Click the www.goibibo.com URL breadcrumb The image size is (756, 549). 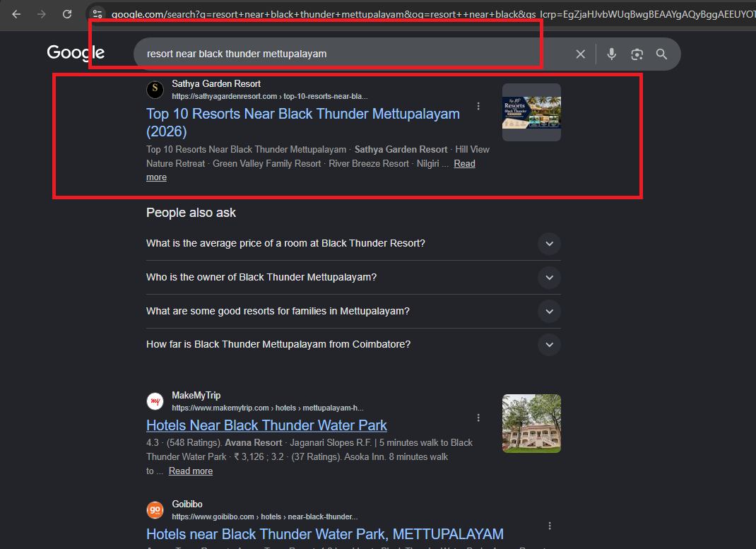point(265,516)
